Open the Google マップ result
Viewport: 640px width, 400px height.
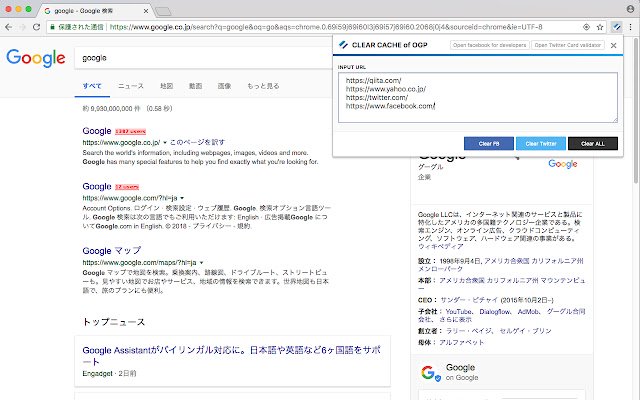[111, 251]
